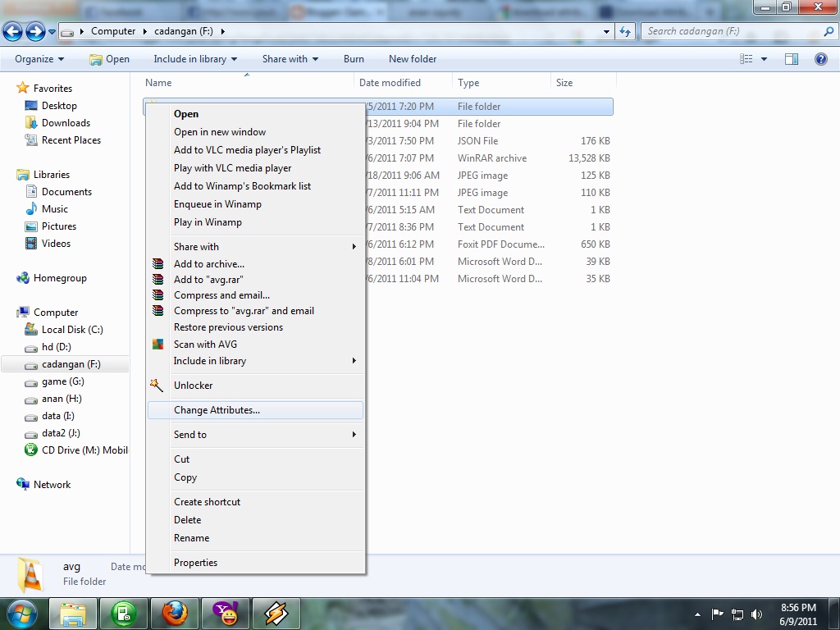
Task: Show hidden tray icons arrow
Action: (697, 614)
